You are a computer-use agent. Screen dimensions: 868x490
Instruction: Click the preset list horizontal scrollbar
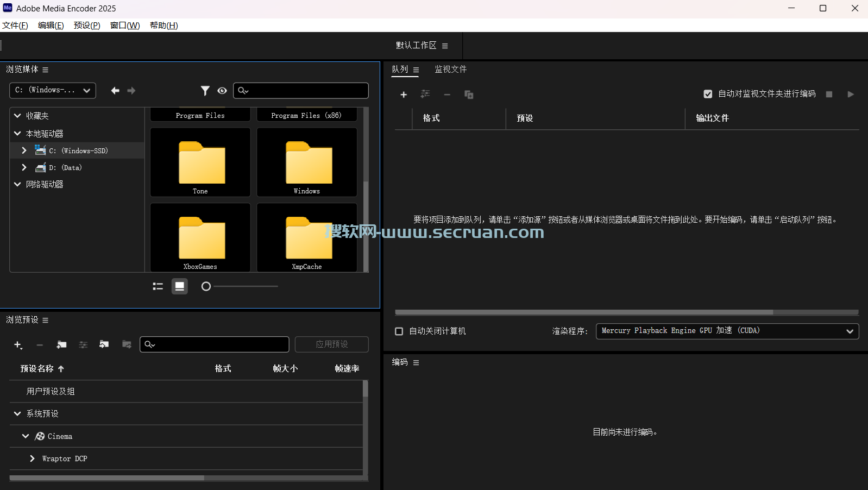pos(107,478)
